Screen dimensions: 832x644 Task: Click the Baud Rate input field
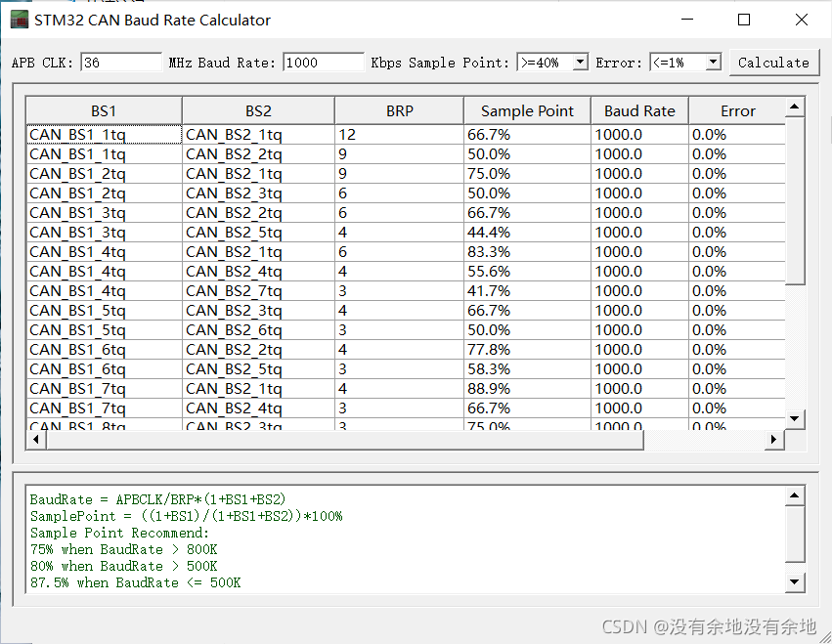[323, 63]
